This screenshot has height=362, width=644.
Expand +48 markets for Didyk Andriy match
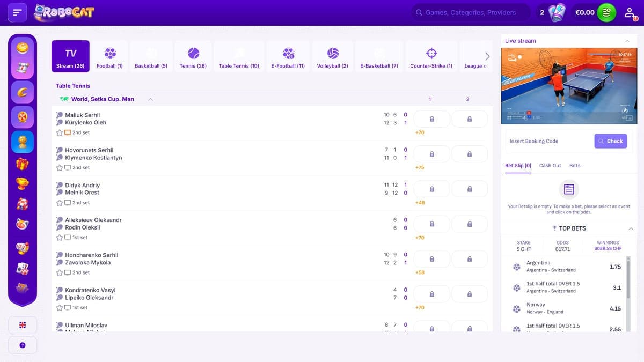420,203
